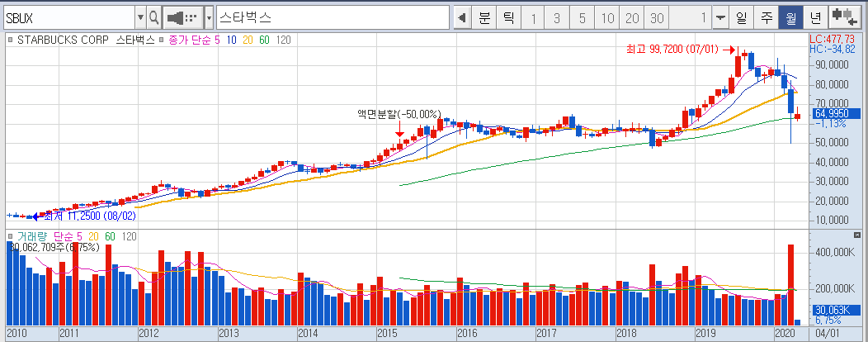Image resolution: width=868 pixels, height=342 pixels.
Task: Click the 30,063K volume tag
Action: click(836, 311)
